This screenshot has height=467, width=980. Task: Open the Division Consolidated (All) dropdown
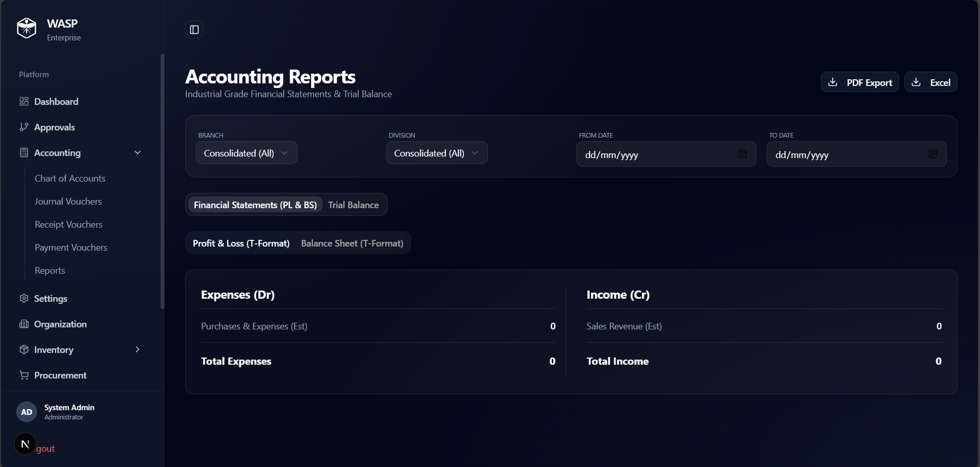pyautogui.click(x=436, y=153)
